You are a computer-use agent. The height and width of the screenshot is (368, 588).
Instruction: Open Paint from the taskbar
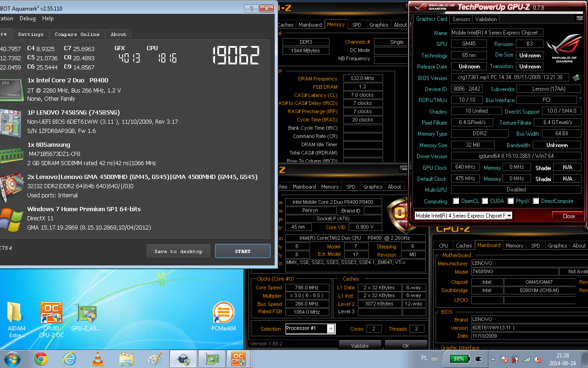(154, 358)
